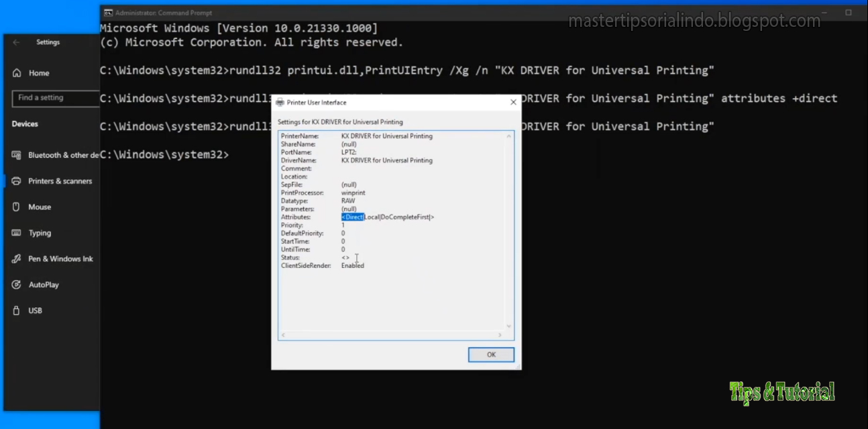Screen dimensions: 868x429
Task: Click the ClientSideRender Enabled value
Action: point(352,265)
